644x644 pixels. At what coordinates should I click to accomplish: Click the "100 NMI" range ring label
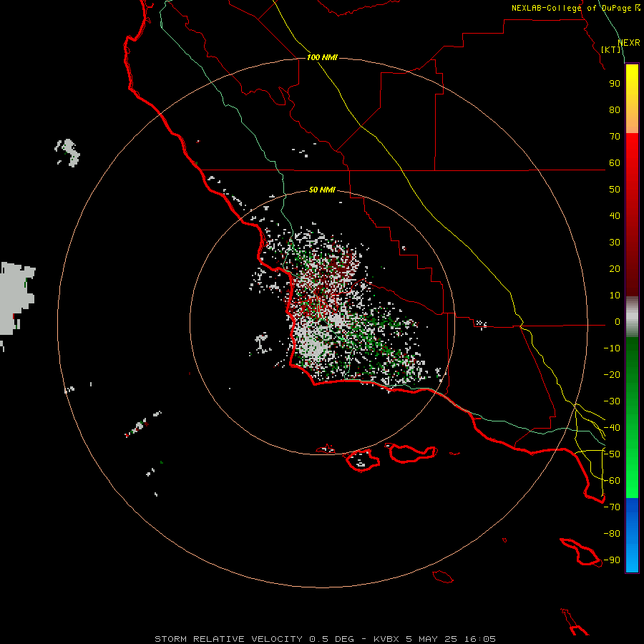pos(322,57)
